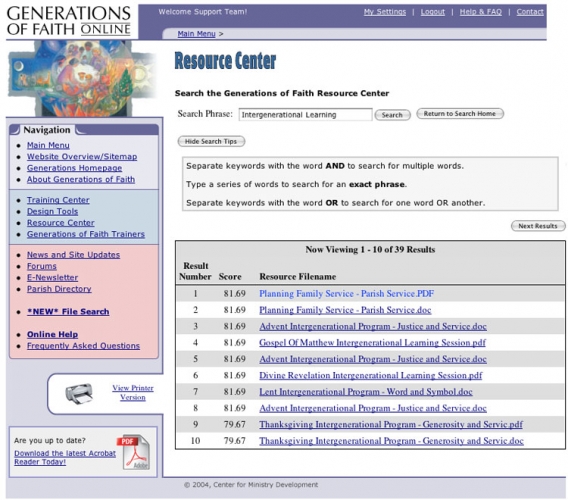Click the Generations of Faith Online logo

click(x=69, y=21)
